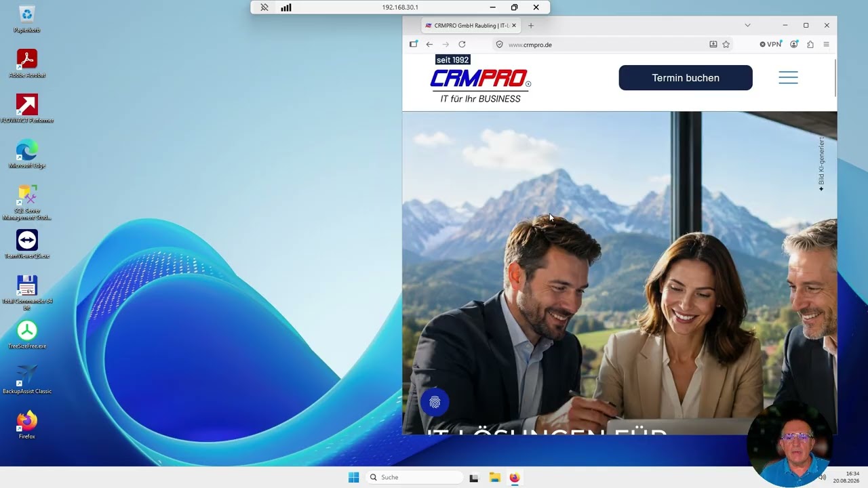
Task: Open a new Firefox tab
Action: pos(531,26)
